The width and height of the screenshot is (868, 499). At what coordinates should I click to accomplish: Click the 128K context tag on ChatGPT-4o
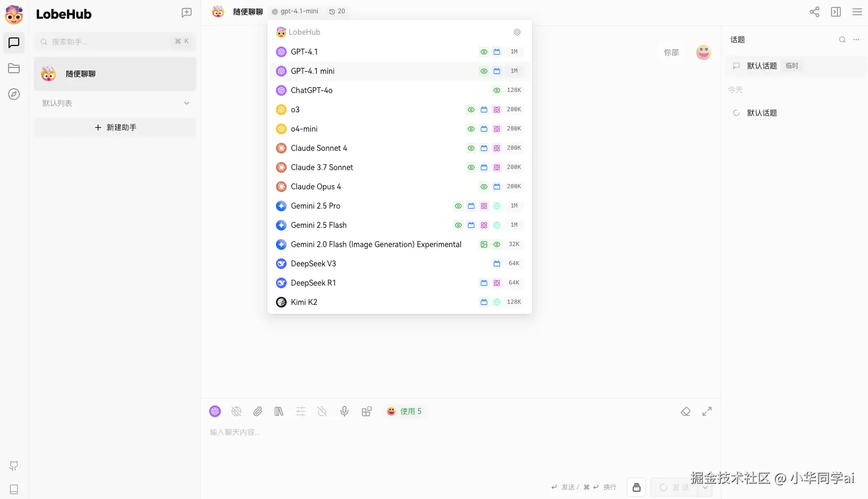pos(514,90)
